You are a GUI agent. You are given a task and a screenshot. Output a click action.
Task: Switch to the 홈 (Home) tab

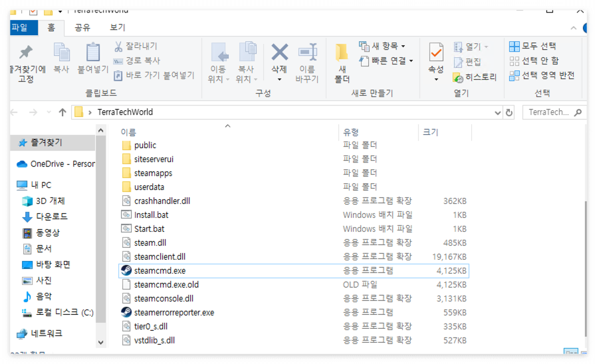coord(51,27)
